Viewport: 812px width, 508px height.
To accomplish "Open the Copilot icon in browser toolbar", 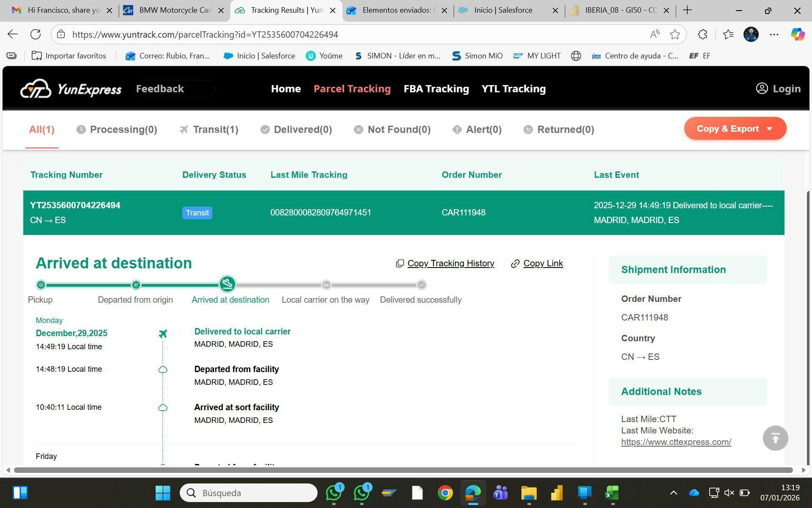I will (x=798, y=35).
